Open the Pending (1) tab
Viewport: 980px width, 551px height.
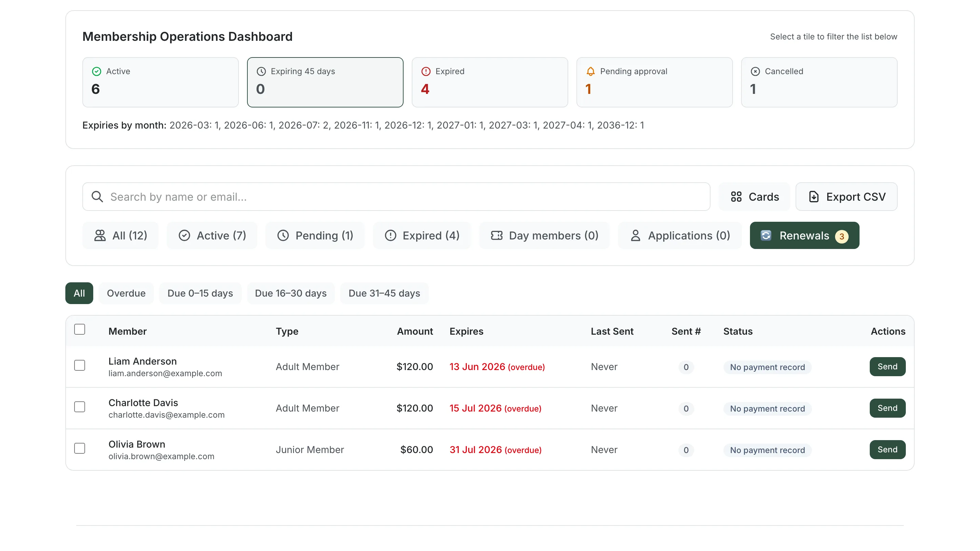point(315,235)
